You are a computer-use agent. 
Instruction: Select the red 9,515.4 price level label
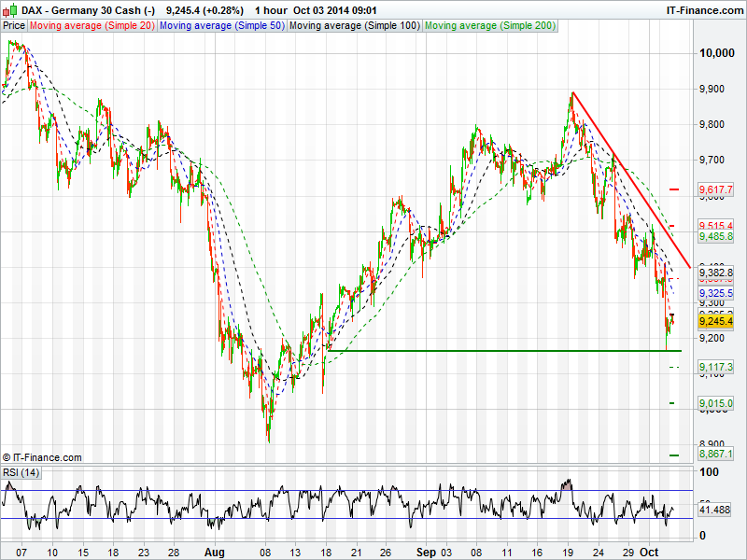point(715,226)
